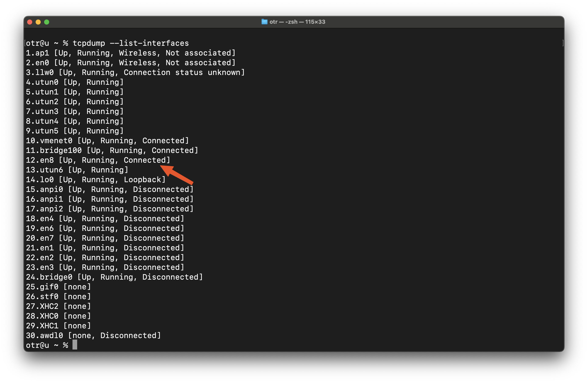Screen dimensions: 588x383
Task: Click the '4.utun0 [Up, Running]' line
Action: coord(75,82)
